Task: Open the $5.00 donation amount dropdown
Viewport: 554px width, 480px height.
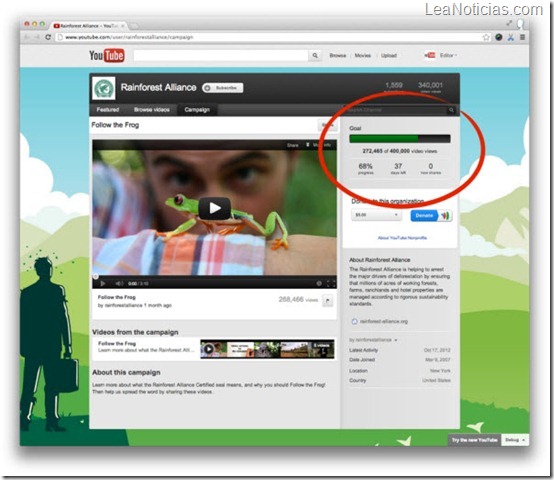Action: click(376, 215)
